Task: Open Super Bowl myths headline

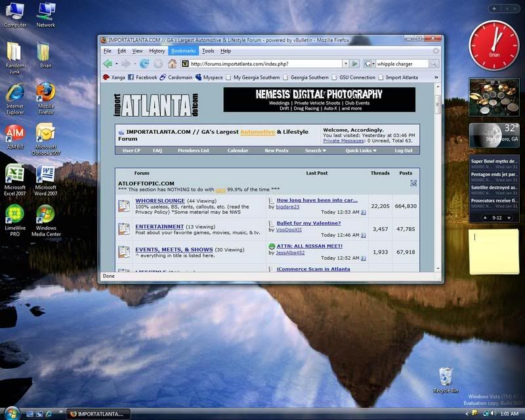Action: coord(494,161)
